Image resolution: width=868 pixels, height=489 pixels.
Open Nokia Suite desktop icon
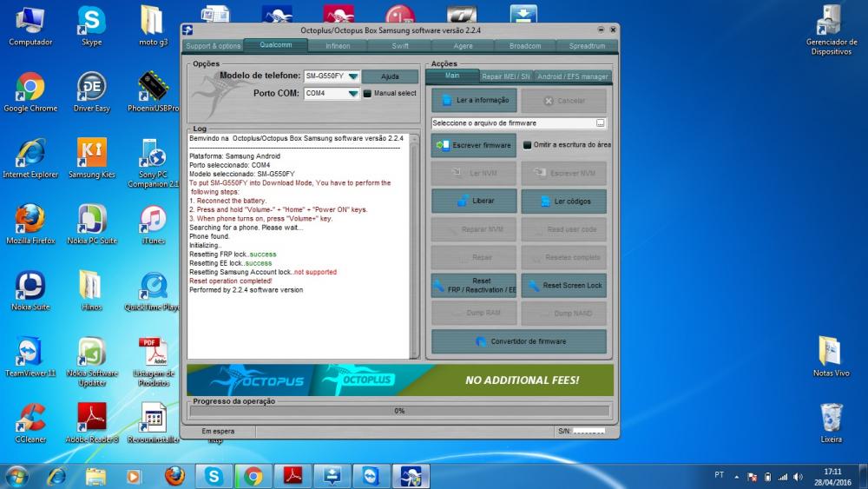click(x=30, y=291)
